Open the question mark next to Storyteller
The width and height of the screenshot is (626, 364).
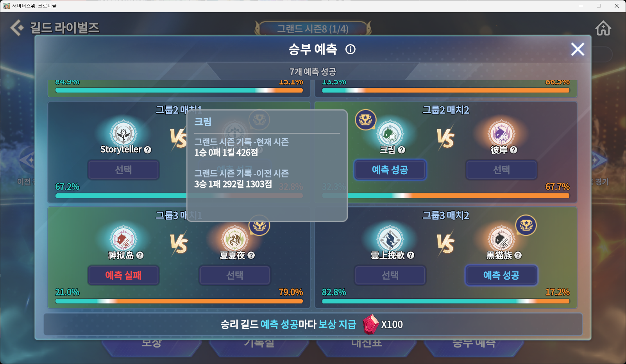pos(147,150)
